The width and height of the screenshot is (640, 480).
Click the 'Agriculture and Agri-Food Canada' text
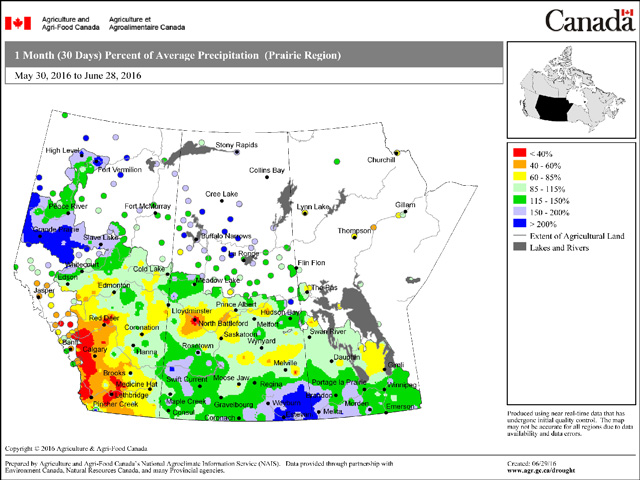pyautogui.click(x=71, y=23)
